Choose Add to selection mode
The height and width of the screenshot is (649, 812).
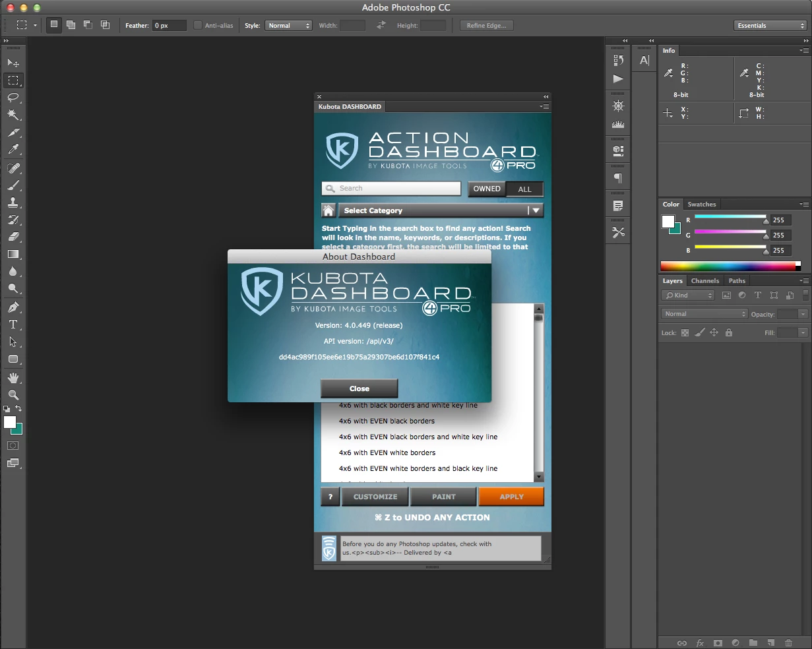click(71, 25)
